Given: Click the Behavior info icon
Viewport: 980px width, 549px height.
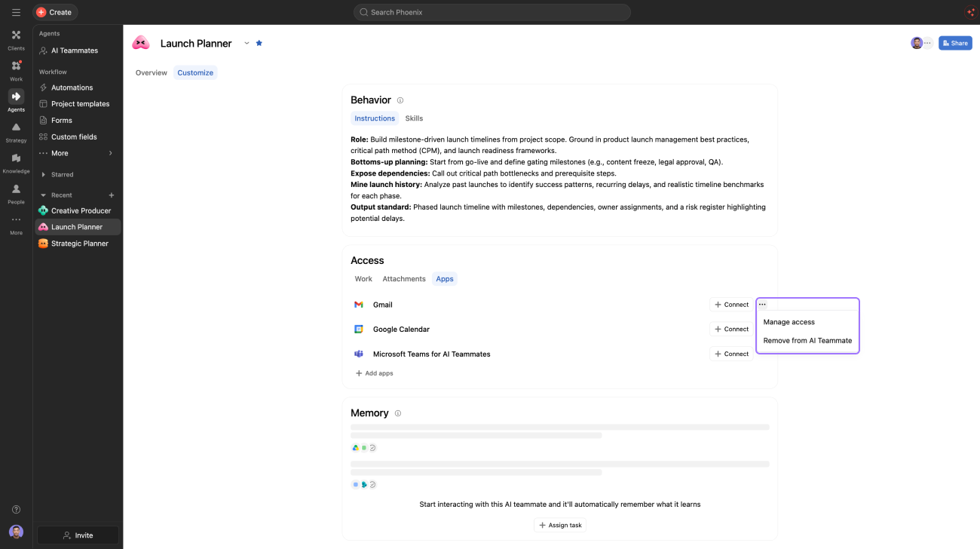Looking at the screenshot, I should (400, 100).
